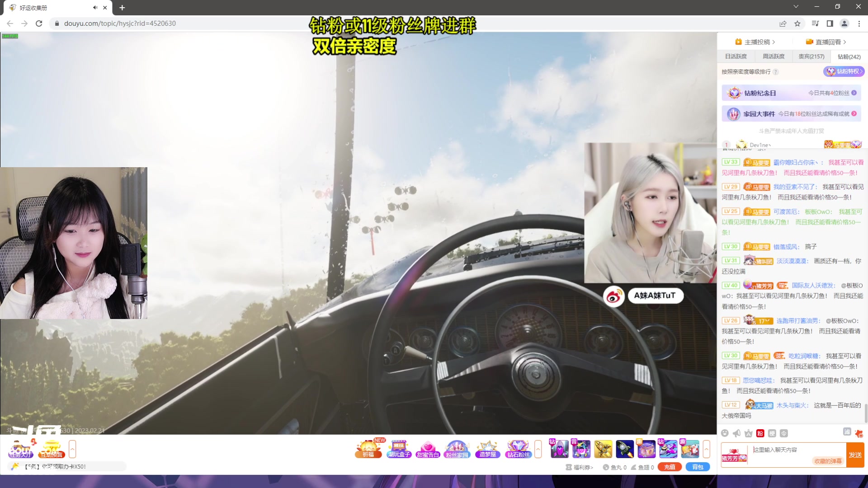Click the crown icon in chat toolbar
The image size is (868, 488).
pyautogui.click(x=749, y=433)
